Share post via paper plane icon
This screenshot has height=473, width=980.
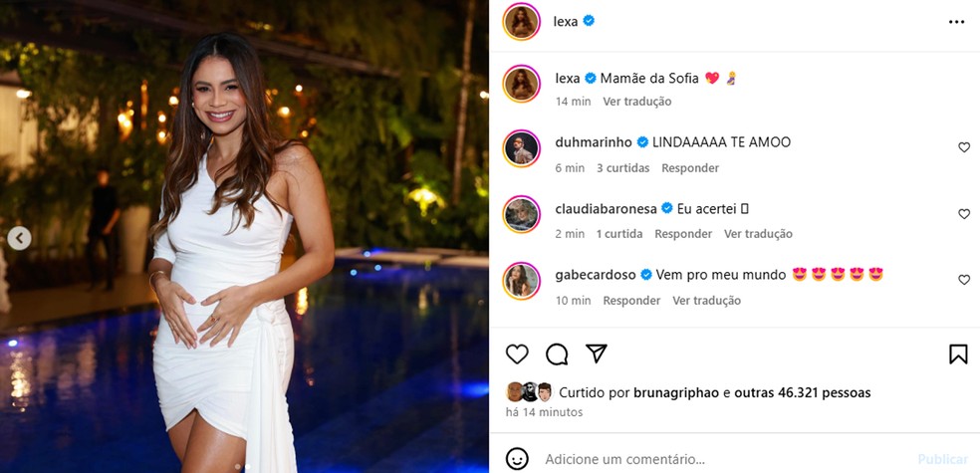(596, 354)
